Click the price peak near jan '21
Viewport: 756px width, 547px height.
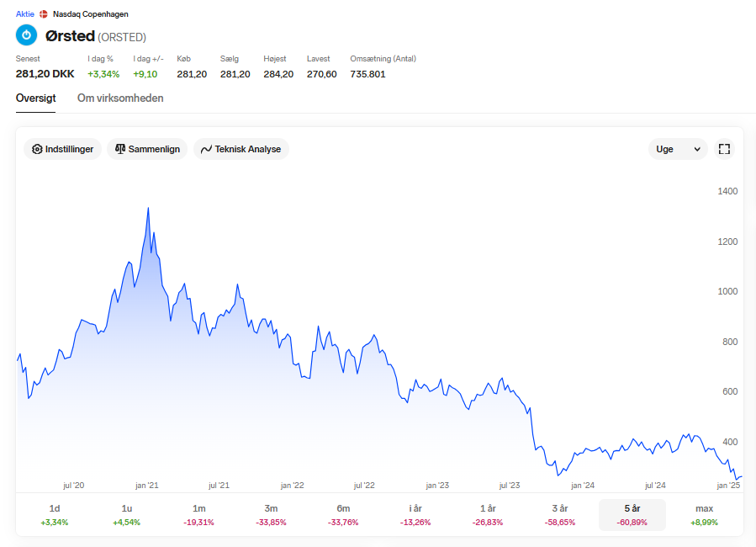coord(148,209)
